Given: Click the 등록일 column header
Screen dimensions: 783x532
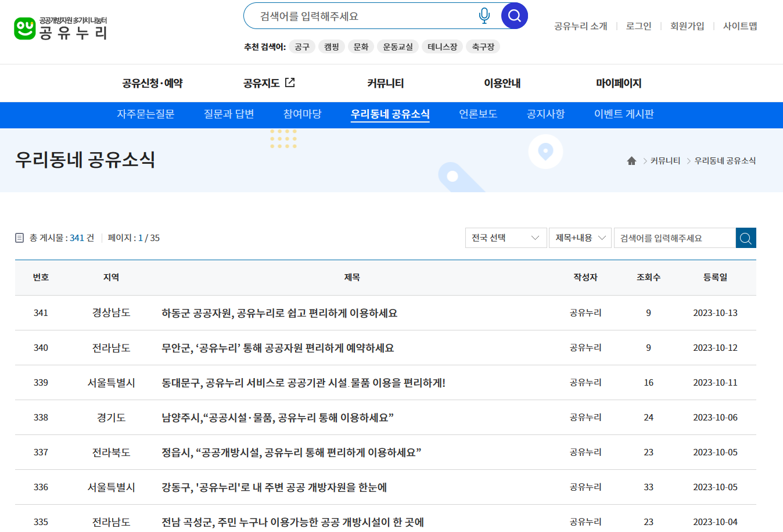Looking at the screenshot, I should coord(715,278).
